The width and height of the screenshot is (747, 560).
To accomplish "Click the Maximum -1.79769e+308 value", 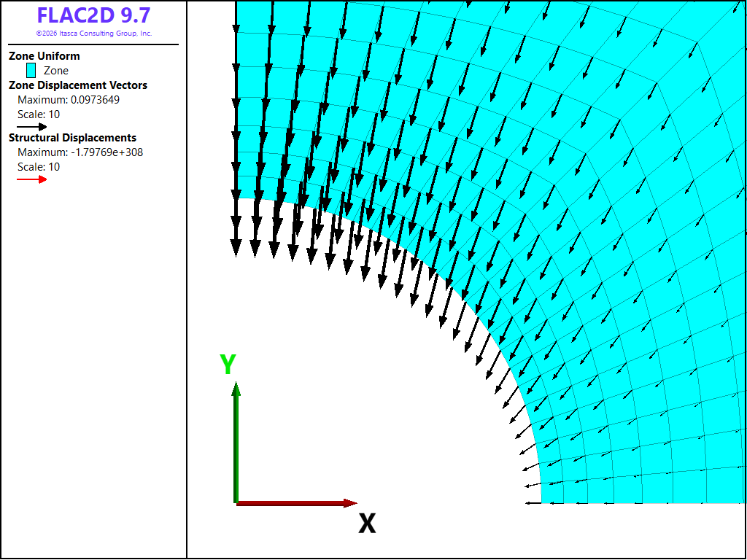I will click(x=80, y=152).
